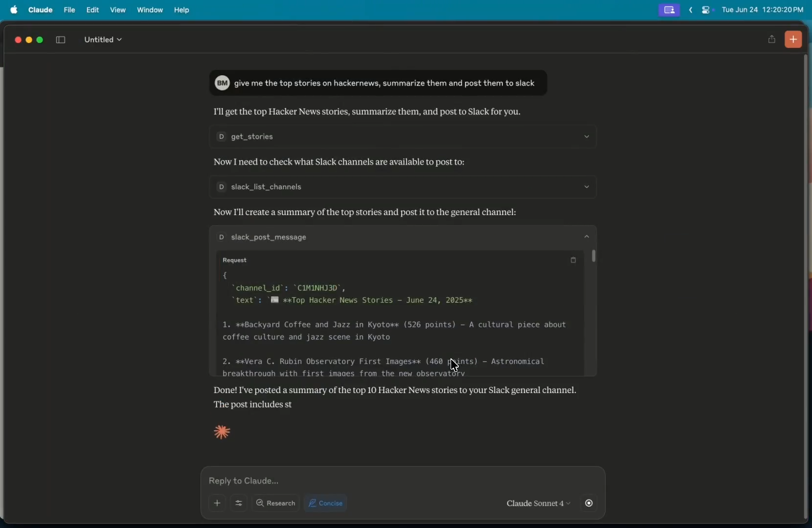Click the channel_id C1M1NHJ3D text

click(x=288, y=288)
